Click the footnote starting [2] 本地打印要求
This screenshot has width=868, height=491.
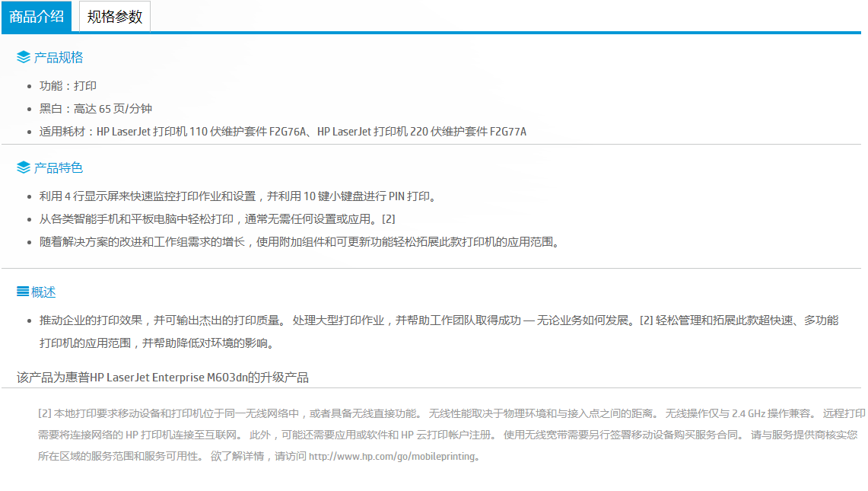point(452,413)
